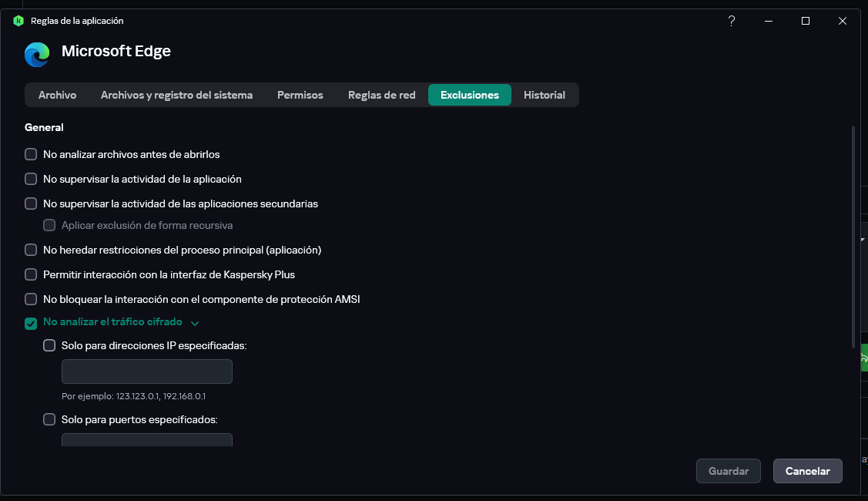The image size is (868, 501).
Task: Enable No heredar restricciones del proceso principal
Action: click(x=31, y=250)
